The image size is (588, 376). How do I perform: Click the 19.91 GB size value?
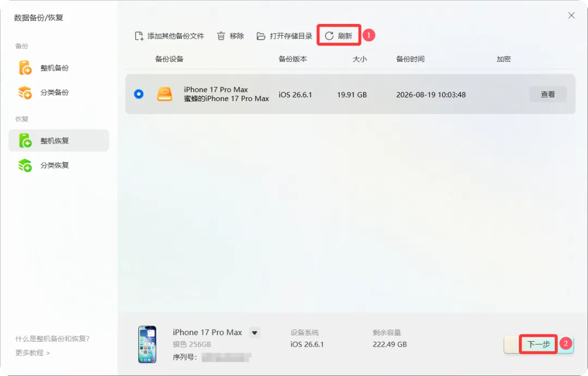352,95
